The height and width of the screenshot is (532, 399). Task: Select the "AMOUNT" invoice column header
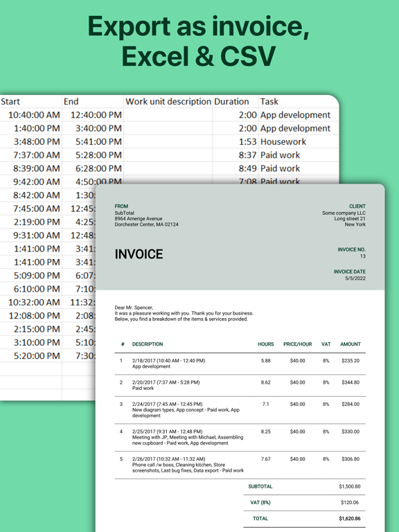tap(351, 344)
